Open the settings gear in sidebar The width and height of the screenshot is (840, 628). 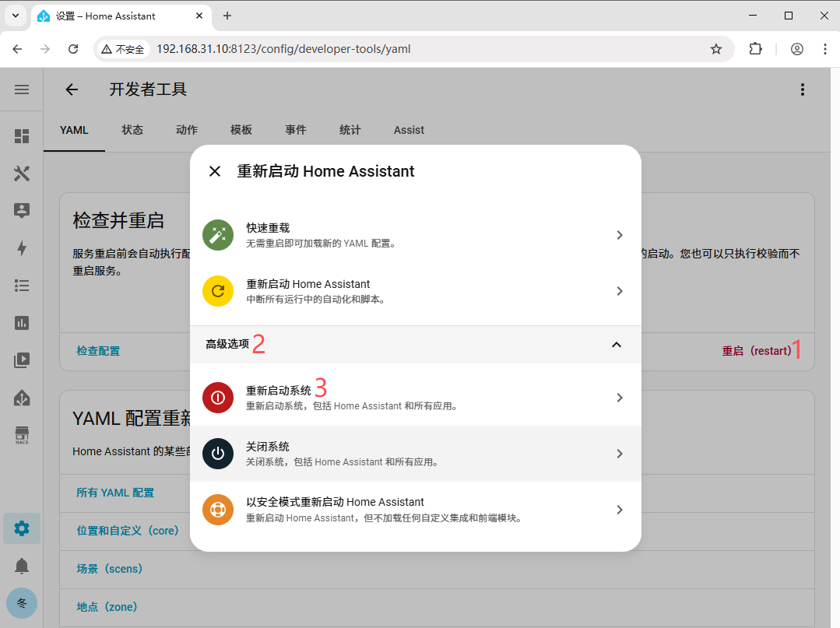tap(22, 528)
